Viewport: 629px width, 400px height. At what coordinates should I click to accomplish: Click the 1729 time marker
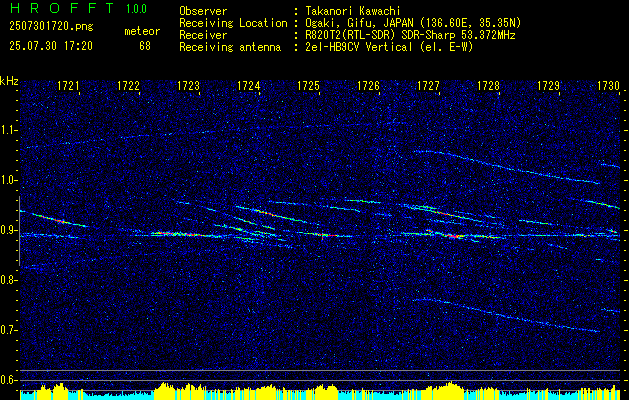[548, 86]
